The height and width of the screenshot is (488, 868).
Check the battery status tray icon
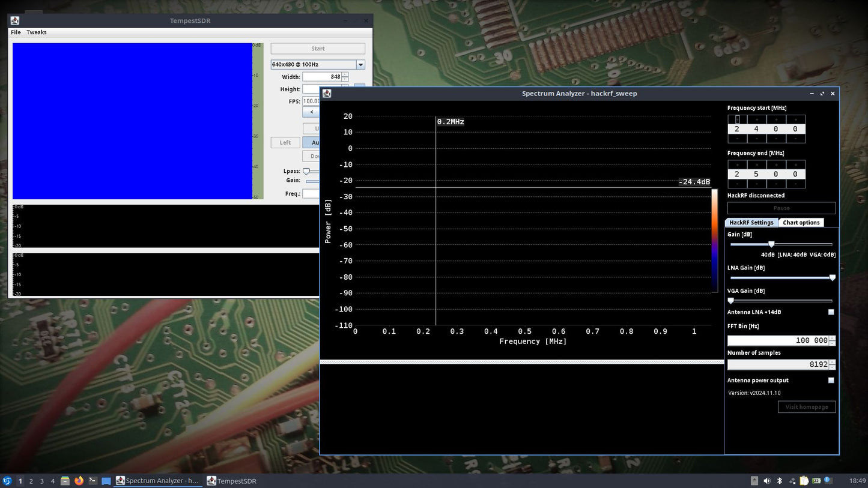click(816, 481)
